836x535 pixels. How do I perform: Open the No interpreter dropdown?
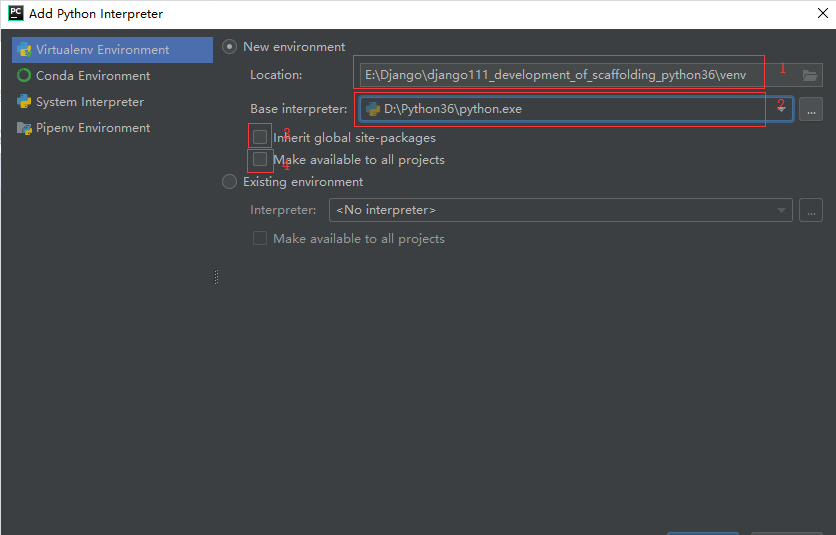point(561,210)
